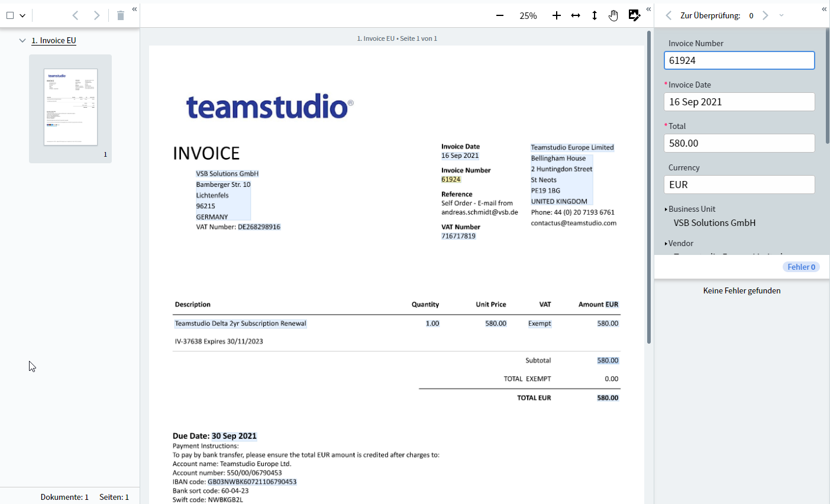Activate the hand pan tool
This screenshot has width=830, height=504.
(x=613, y=15)
